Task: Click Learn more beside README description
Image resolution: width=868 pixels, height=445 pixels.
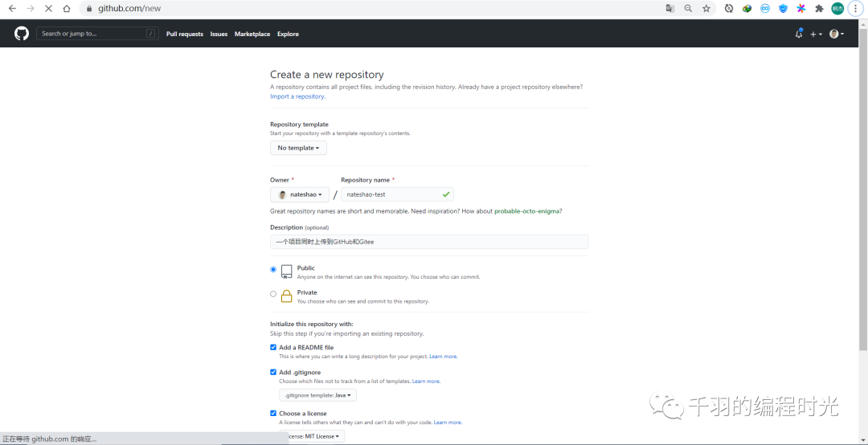Action: coord(444,357)
